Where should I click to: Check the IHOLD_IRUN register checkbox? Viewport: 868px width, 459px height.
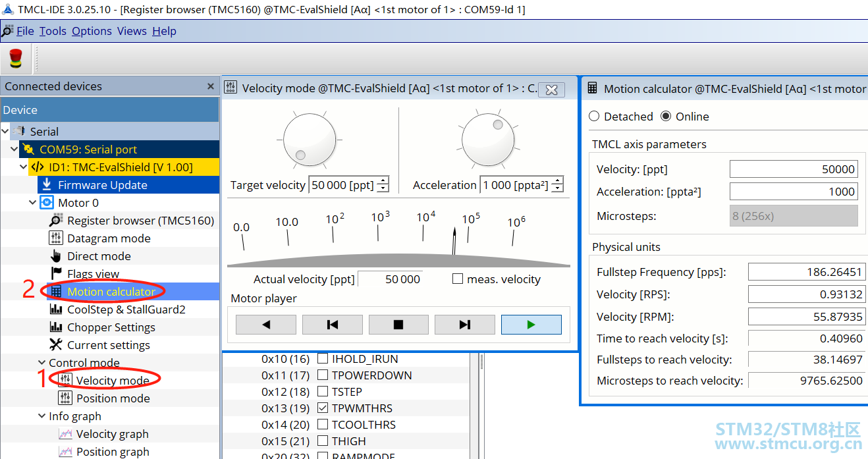[x=323, y=359]
